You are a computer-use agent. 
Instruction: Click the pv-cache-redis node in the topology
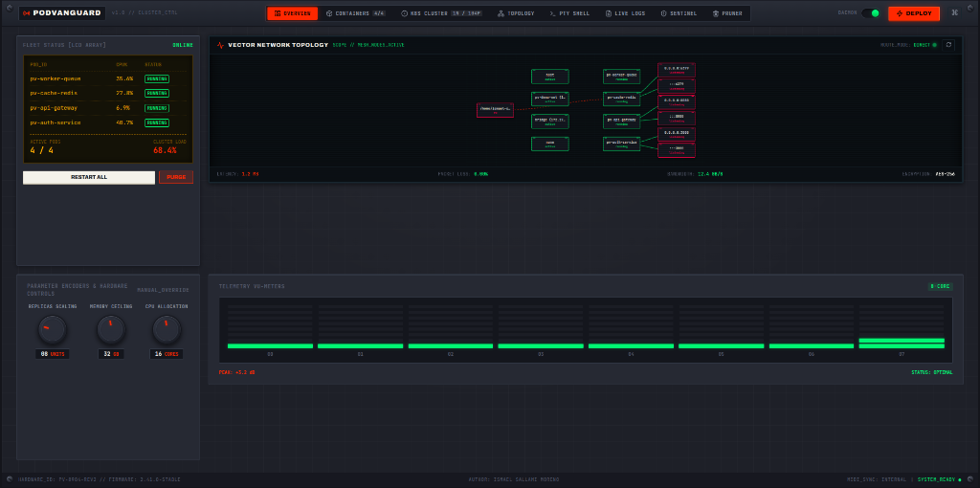pyautogui.click(x=622, y=99)
